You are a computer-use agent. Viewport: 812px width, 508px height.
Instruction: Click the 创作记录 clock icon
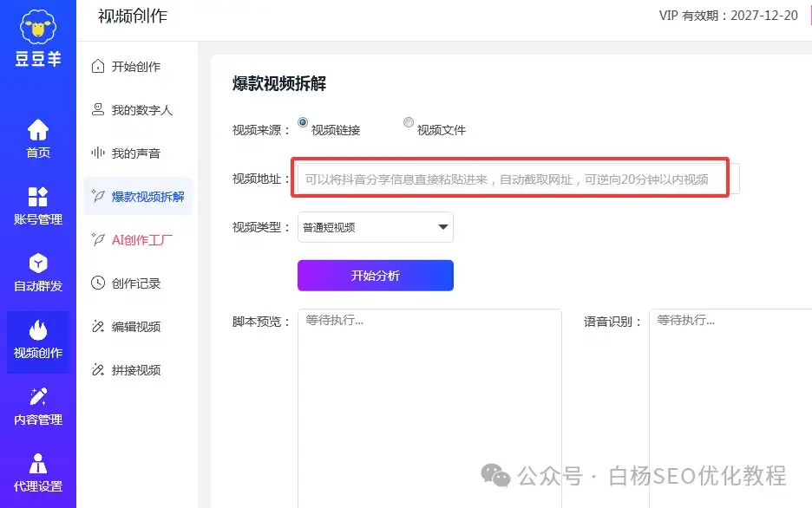[98, 283]
